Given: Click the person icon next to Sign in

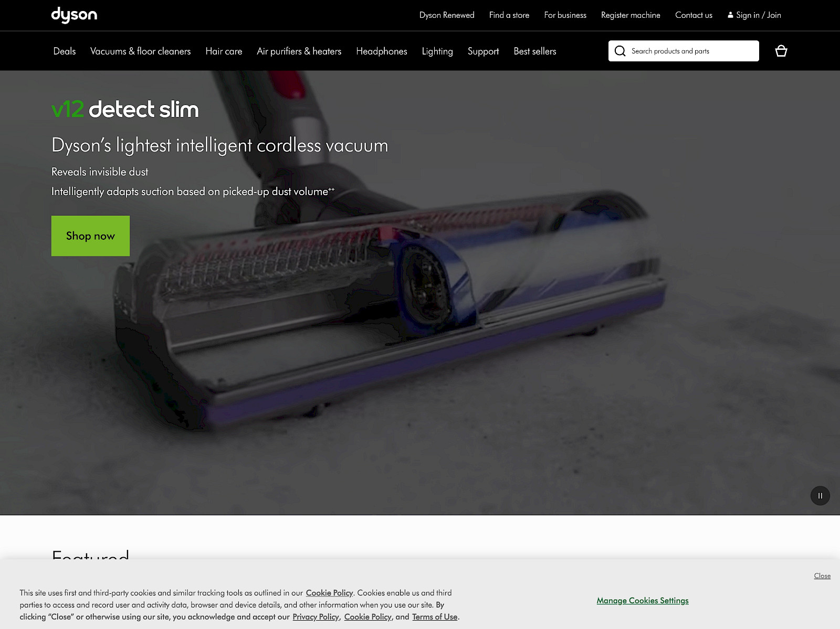Looking at the screenshot, I should [731, 15].
